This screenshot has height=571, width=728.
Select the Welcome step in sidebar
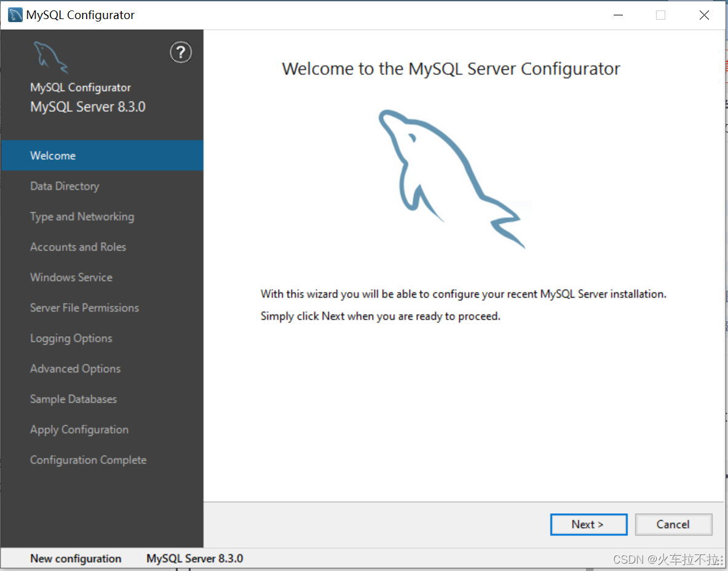[102, 156]
